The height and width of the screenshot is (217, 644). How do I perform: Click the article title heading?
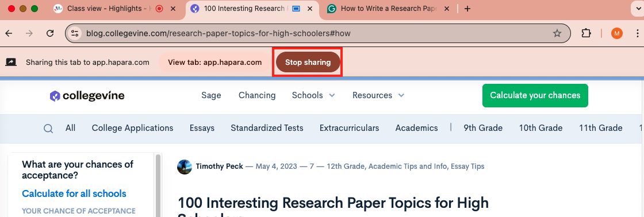(333, 207)
